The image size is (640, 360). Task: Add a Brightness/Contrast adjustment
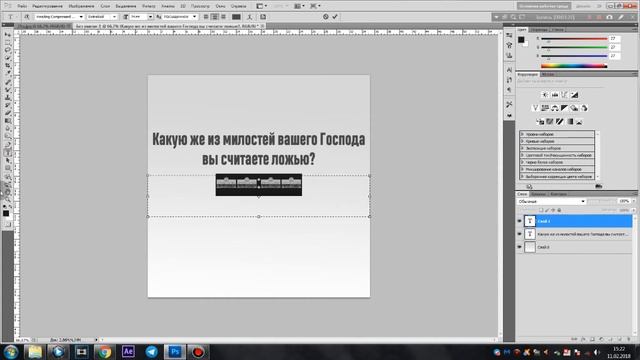click(x=545, y=95)
